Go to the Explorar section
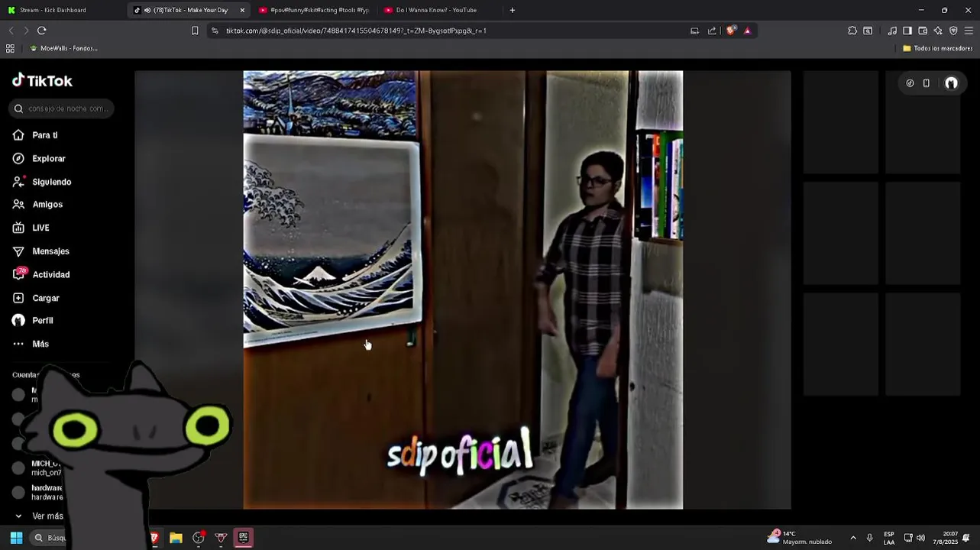 pyautogui.click(x=39, y=159)
